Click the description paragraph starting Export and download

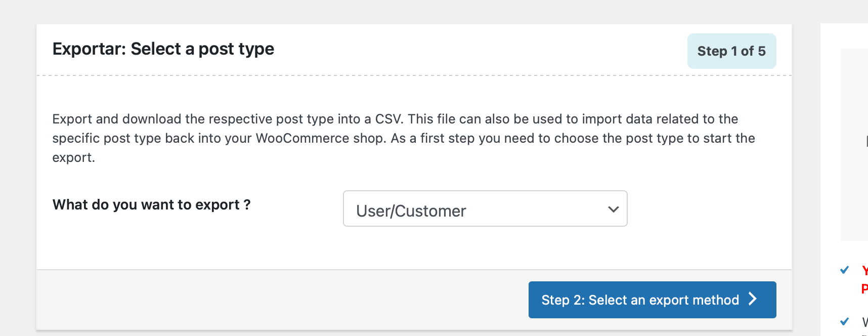(x=404, y=138)
